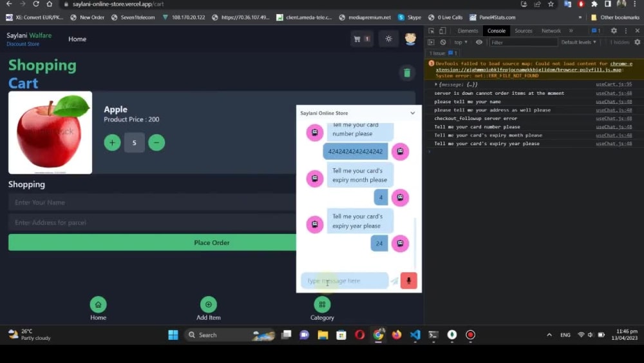The height and width of the screenshot is (363, 644).
Task: Click the browser back arrow
Action: click(x=9, y=4)
